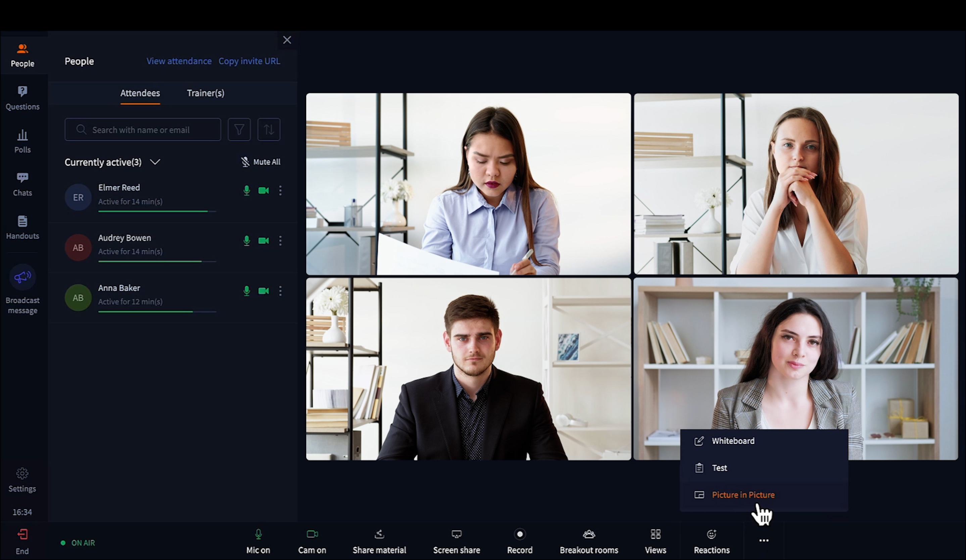Open Breakout rooms from the toolbar

589,541
